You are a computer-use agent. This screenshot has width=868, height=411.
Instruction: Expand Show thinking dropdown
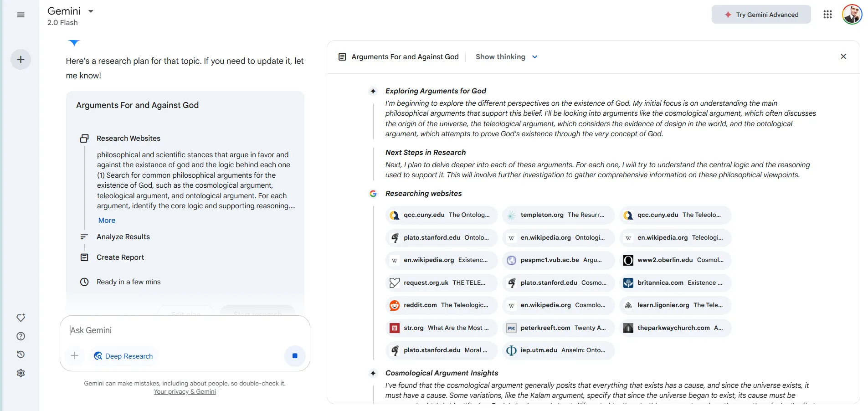(x=506, y=57)
